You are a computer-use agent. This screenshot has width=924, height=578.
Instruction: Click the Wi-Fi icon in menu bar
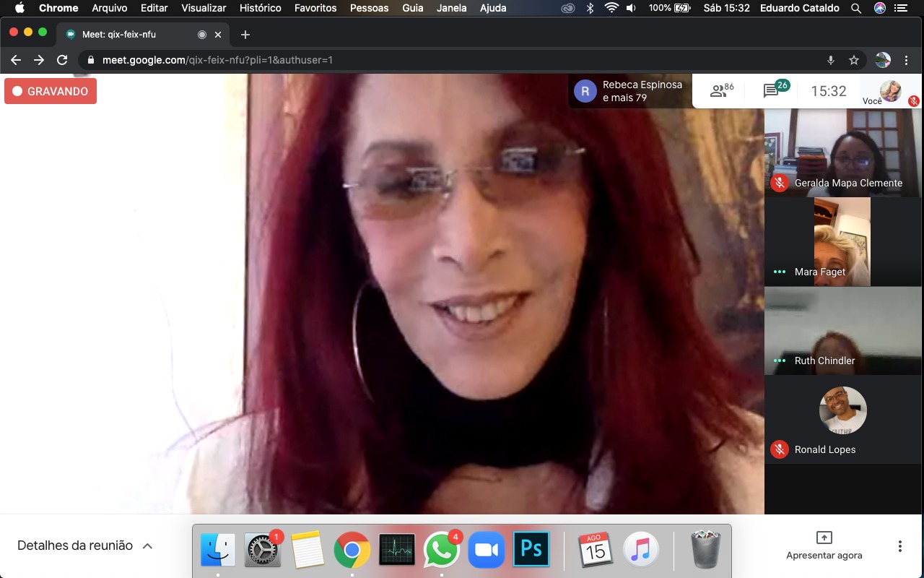[x=611, y=8]
